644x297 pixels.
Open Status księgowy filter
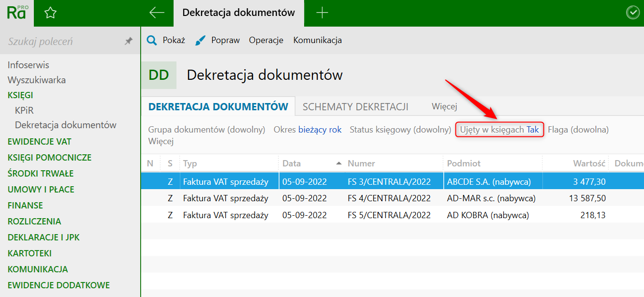tap(400, 130)
